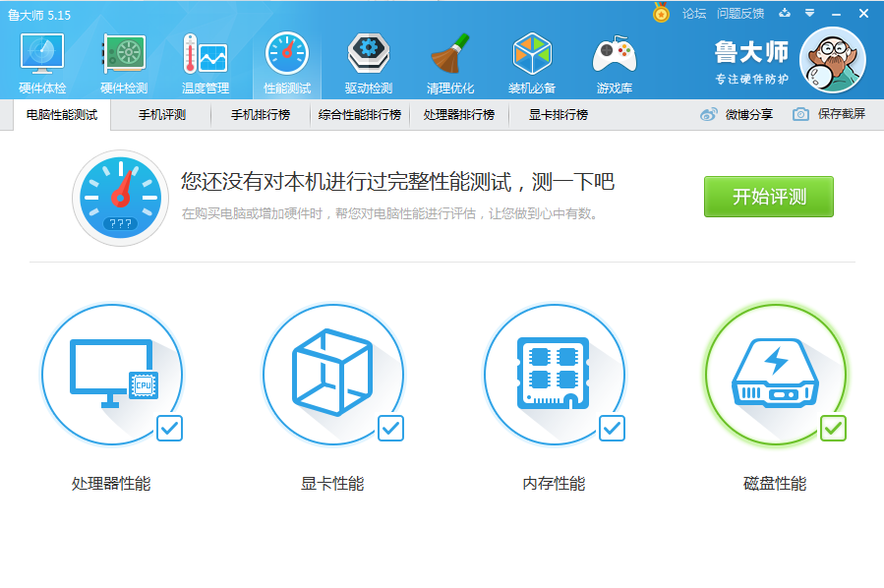
Task: Minimize the 鲁大师 window
Action: click(836, 14)
